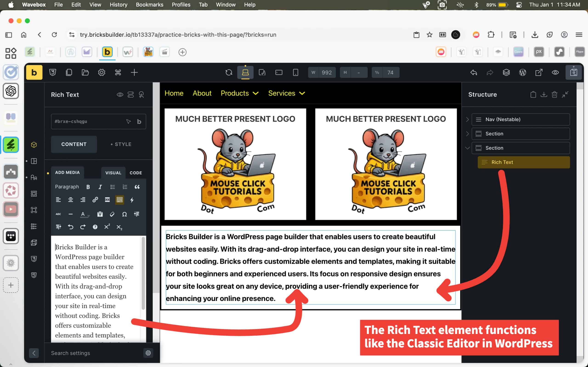Expand the Nav (Nestable) tree item

(x=467, y=120)
